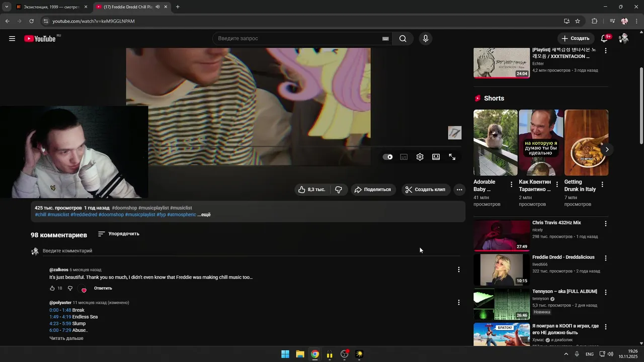644x362 pixels.
Task: Open options for Dreddalicious video
Action: 606,258
